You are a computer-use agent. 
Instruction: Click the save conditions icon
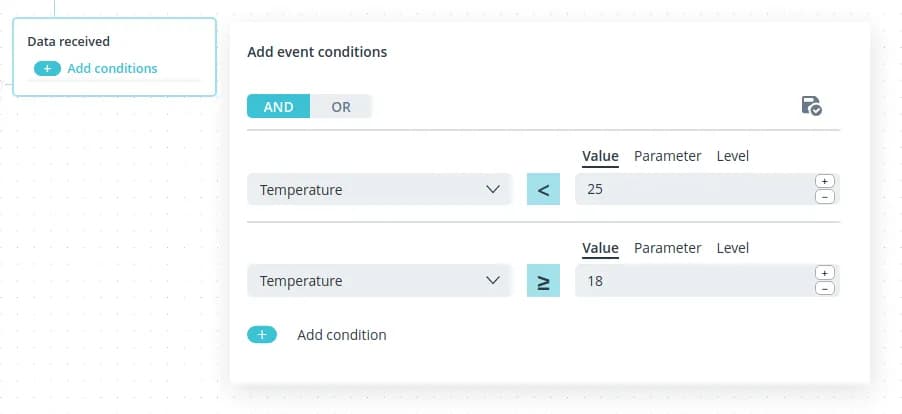point(811,106)
